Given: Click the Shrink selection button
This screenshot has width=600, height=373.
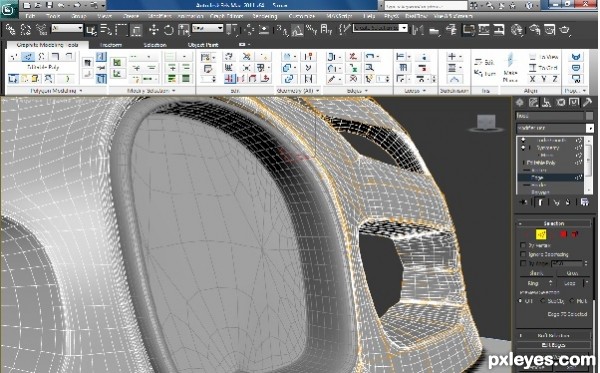Looking at the screenshot, I should [x=536, y=273].
